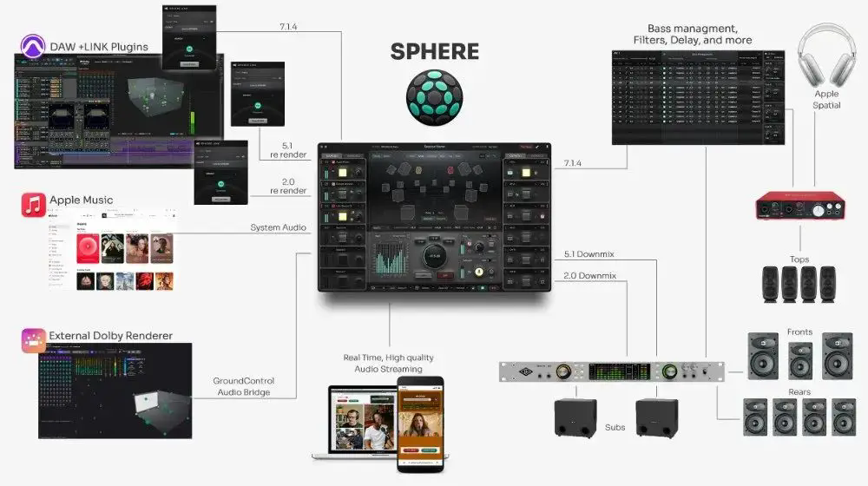Click the gray button left of red Dim button
868x486 pixels.
pyautogui.click(x=424, y=275)
